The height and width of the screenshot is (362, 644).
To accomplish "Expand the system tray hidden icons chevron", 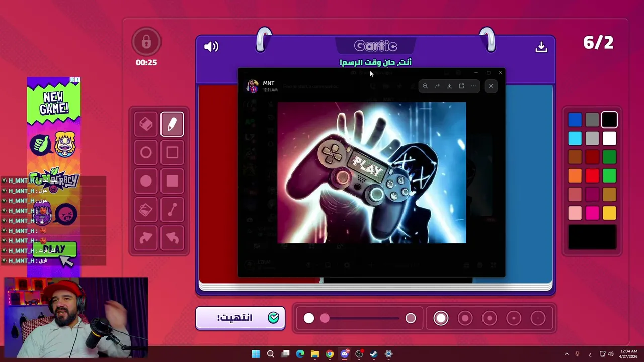I will 567,354.
